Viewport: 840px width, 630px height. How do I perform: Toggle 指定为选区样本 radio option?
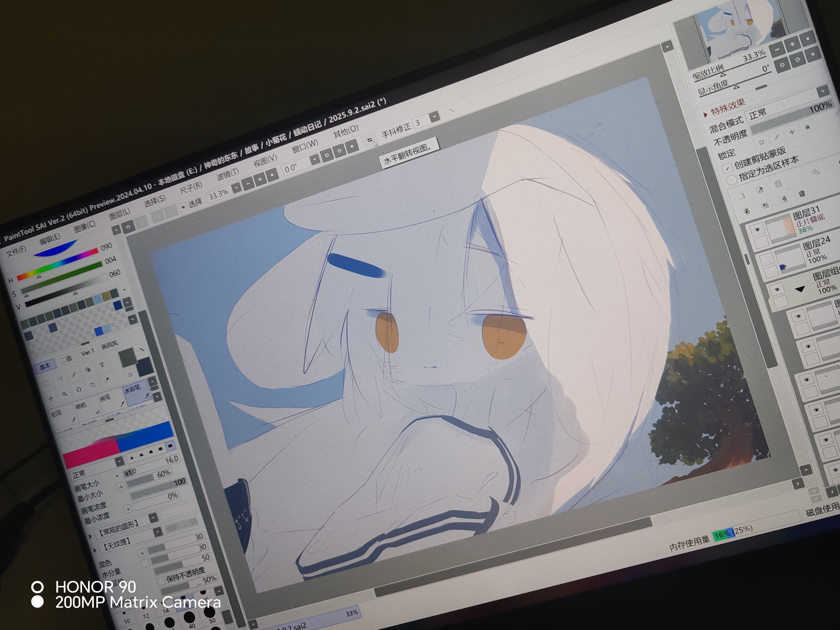(x=731, y=179)
